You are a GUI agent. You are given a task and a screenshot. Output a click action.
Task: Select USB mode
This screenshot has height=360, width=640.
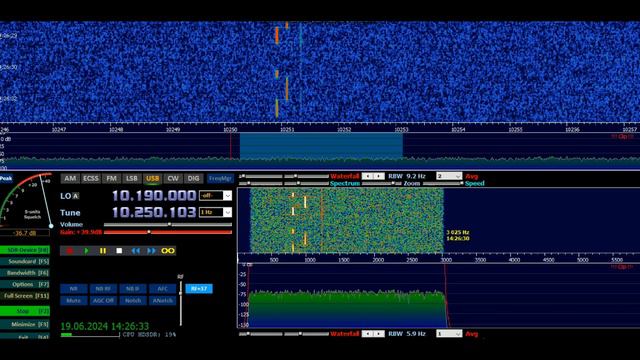click(152, 178)
